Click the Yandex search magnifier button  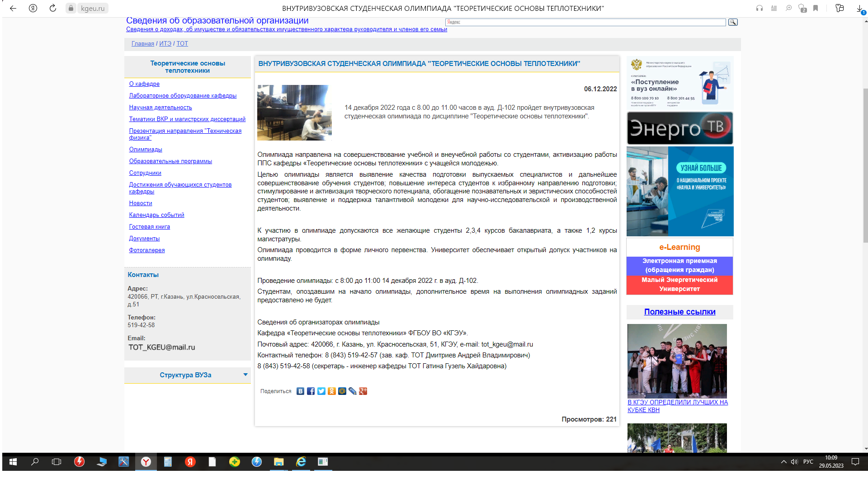tap(733, 22)
